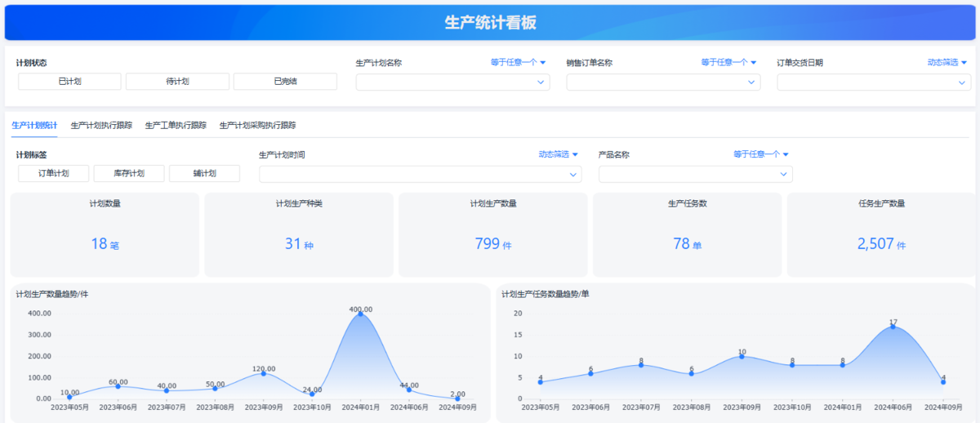Open the 生产计划时间 dropdown field
The width and height of the screenshot is (980, 423).
coord(420,174)
